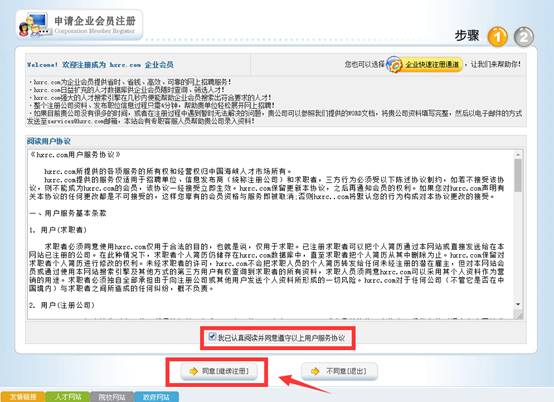Click the orange step 1 circle
Image resolution: width=554 pixels, height=402 pixels.
click(497, 37)
